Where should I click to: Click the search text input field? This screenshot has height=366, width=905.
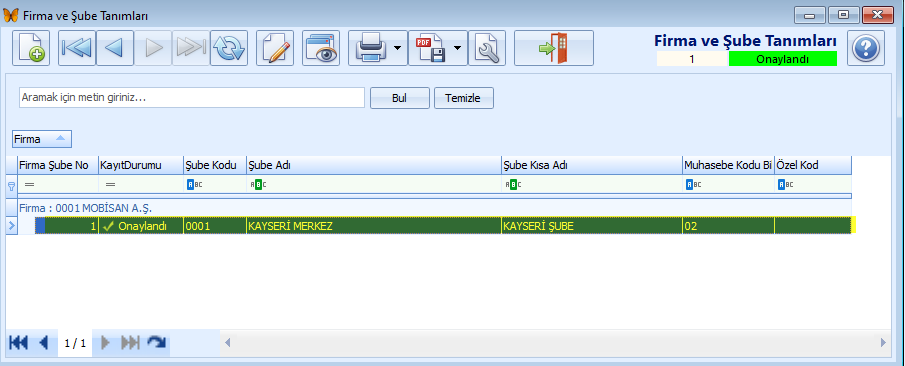tap(192, 98)
